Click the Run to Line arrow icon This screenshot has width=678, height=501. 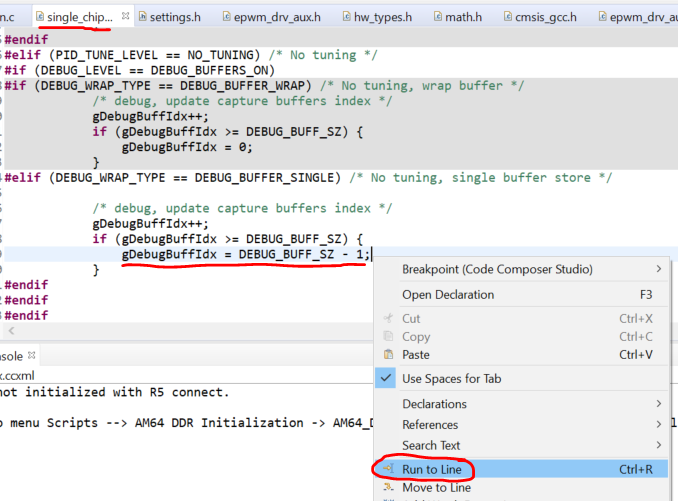pos(389,469)
